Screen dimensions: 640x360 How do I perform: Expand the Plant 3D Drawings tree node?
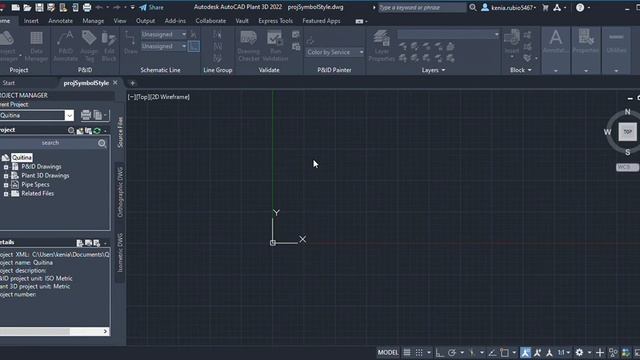6,176
